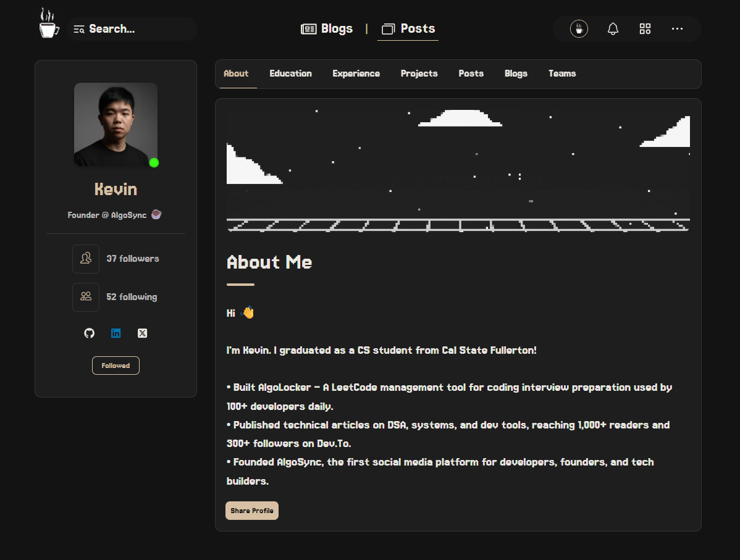Open the LinkedIn profile icon
The width and height of the screenshot is (740, 560).
pos(116,333)
